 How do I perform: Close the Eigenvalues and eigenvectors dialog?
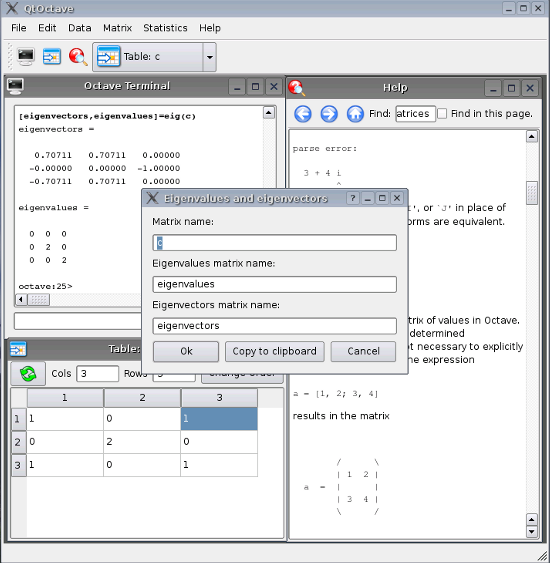397,198
